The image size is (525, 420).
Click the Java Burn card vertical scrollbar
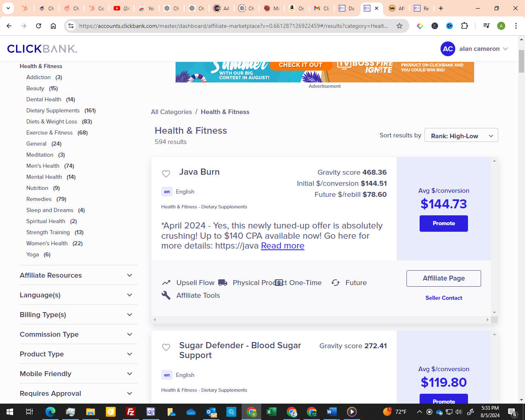tap(494, 237)
